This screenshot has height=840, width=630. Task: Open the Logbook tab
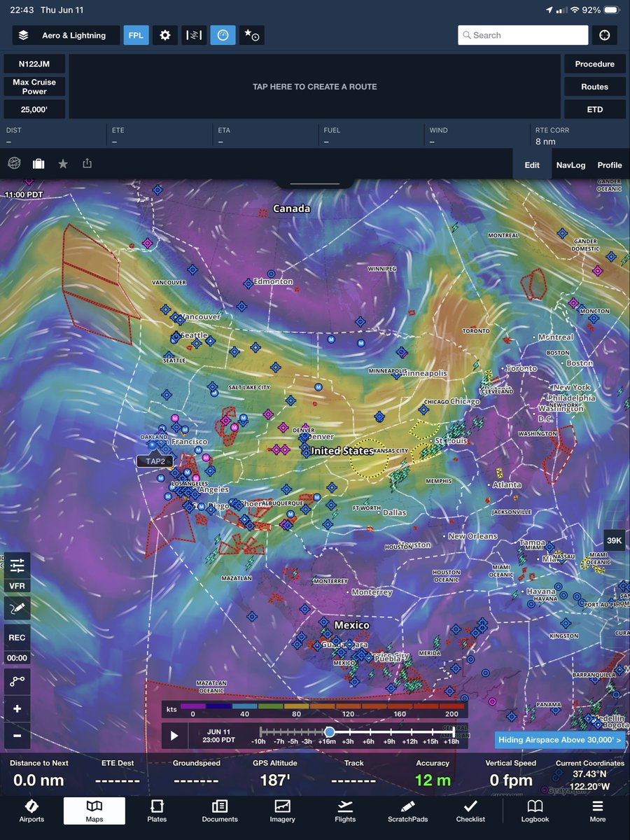(535, 811)
